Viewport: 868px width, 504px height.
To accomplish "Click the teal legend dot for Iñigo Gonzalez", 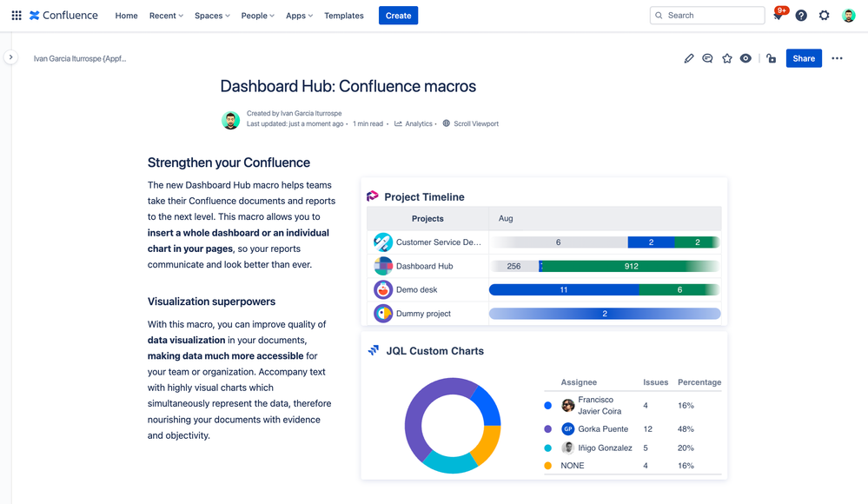I will pos(548,448).
